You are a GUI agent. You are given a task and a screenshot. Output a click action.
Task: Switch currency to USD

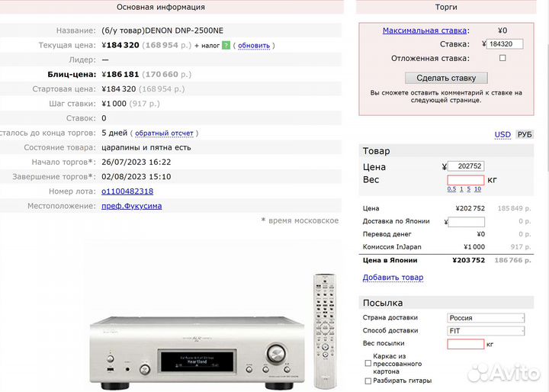click(x=502, y=134)
